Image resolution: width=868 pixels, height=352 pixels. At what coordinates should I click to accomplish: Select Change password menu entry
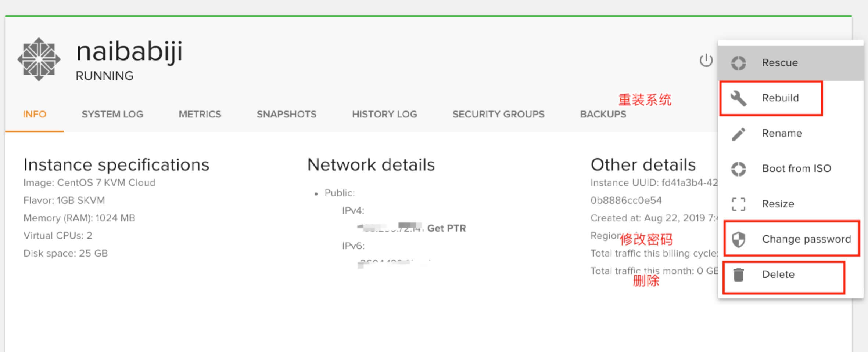(806, 239)
